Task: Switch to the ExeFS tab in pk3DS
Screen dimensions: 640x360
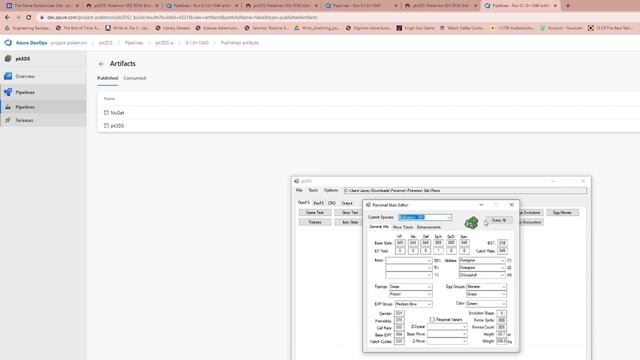Action: tap(318, 203)
